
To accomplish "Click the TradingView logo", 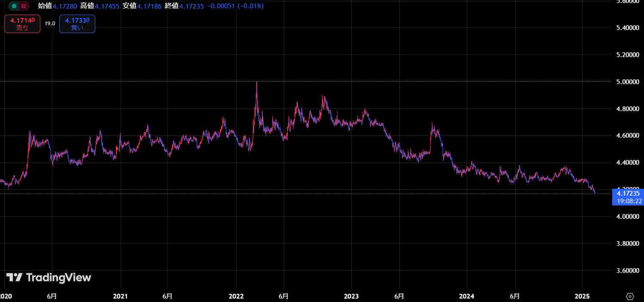I will 49,278.
